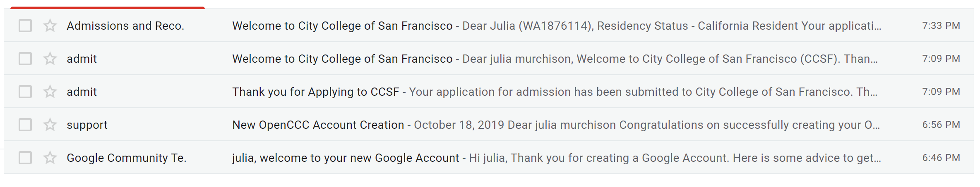
Task: Tick checkbox for Thank you for Applying email
Action: click(25, 92)
